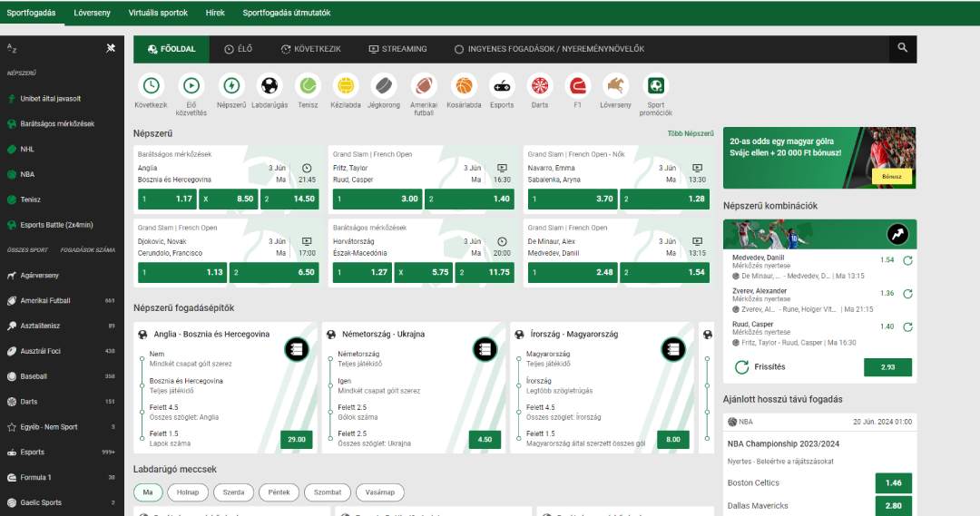Viewport: 980px width, 516px height.
Task: Open the Élő közvetítés play icon
Action: click(x=191, y=85)
